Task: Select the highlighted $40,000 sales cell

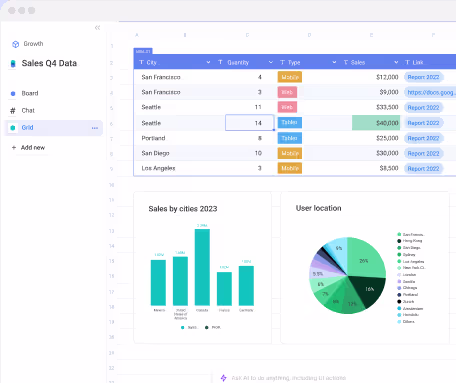Action: click(x=376, y=123)
